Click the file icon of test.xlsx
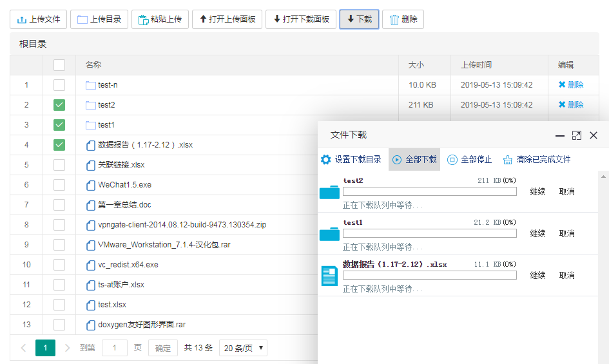 90,305
